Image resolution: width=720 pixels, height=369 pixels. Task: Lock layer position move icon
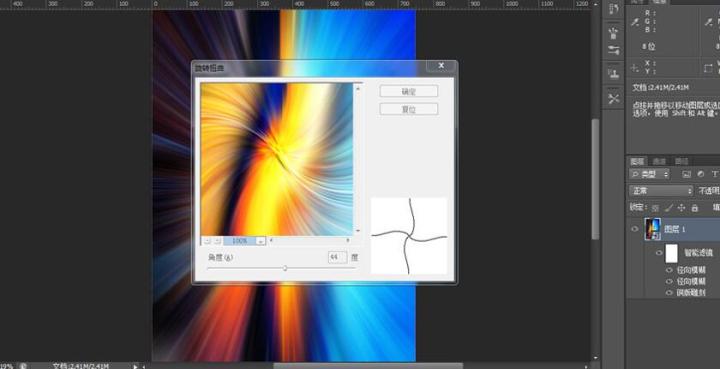pyautogui.click(x=681, y=208)
